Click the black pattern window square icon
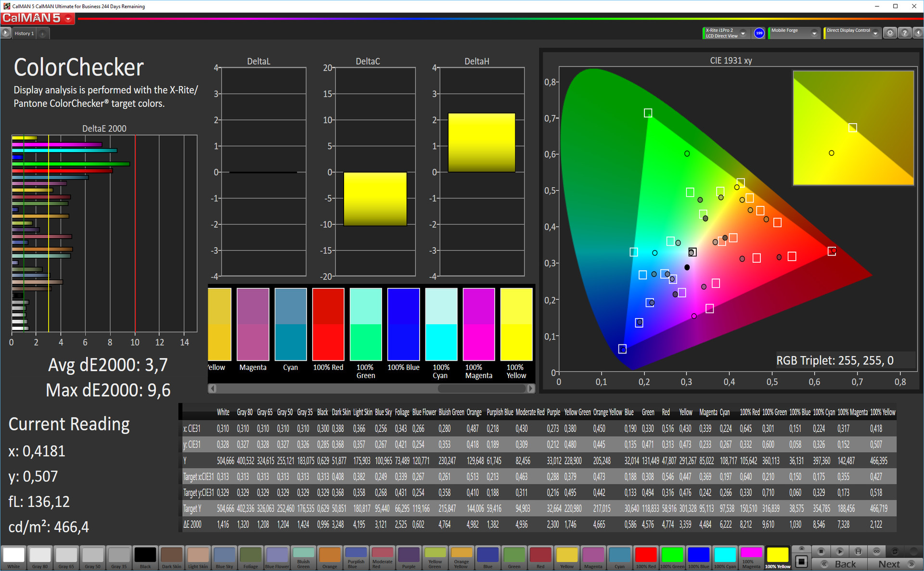 (801, 561)
